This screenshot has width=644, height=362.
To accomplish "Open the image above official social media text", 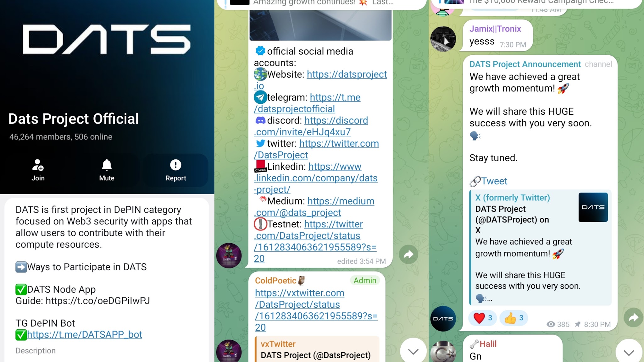I will point(320,25).
